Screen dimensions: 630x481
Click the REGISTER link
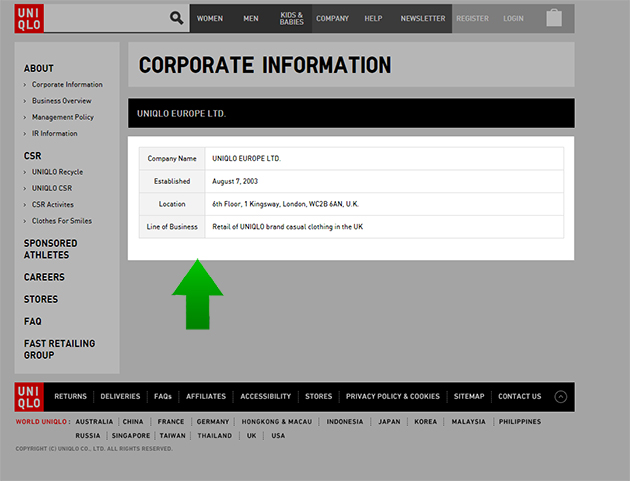pyautogui.click(x=472, y=18)
